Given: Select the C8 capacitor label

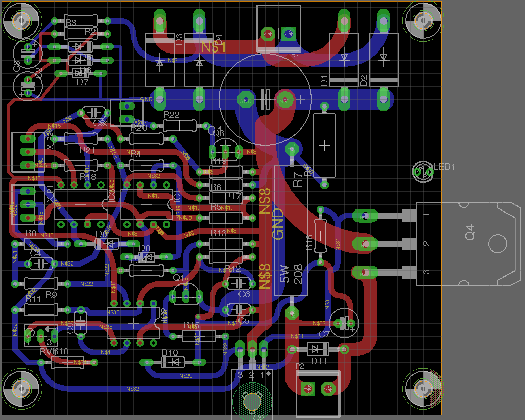Looking at the screenshot, I should pos(99,123).
